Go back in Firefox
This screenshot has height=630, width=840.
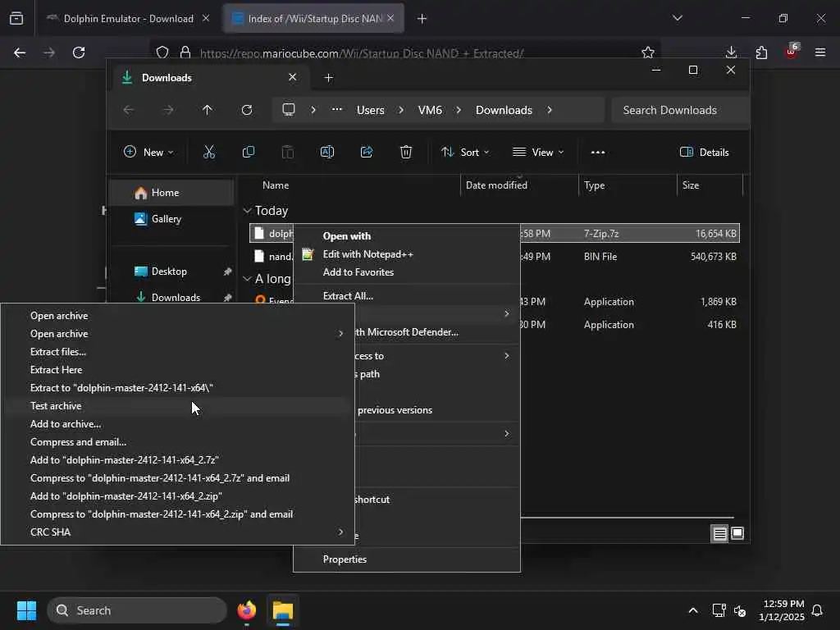click(20, 52)
